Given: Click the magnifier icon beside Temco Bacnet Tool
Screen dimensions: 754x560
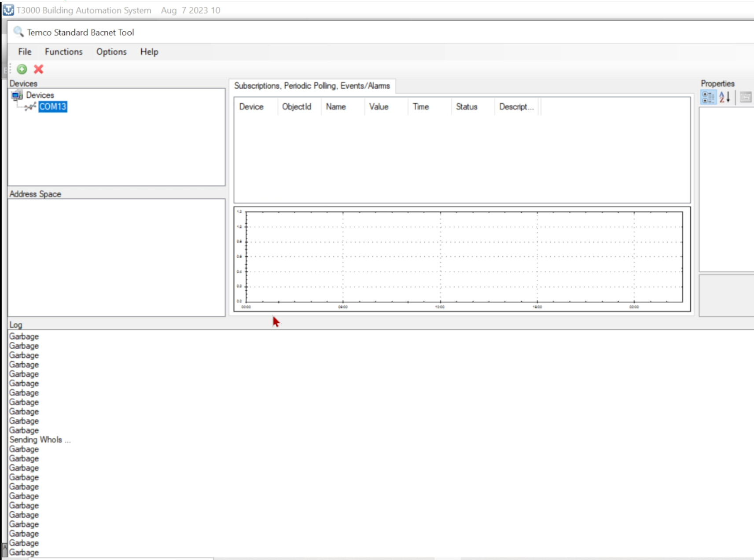Looking at the screenshot, I should pos(18,32).
